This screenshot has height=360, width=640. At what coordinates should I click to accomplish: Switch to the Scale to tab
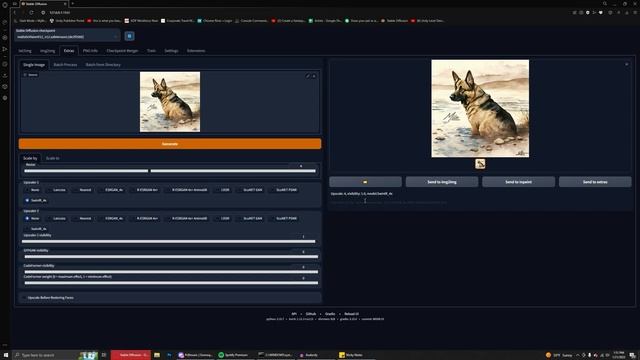(52, 158)
